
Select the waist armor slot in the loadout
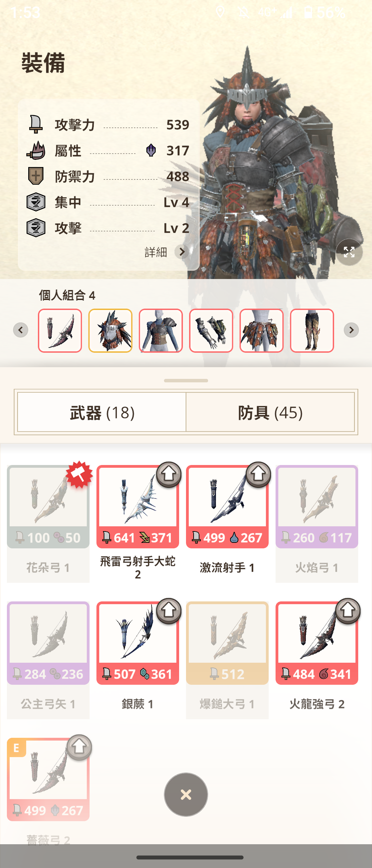tap(261, 331)
